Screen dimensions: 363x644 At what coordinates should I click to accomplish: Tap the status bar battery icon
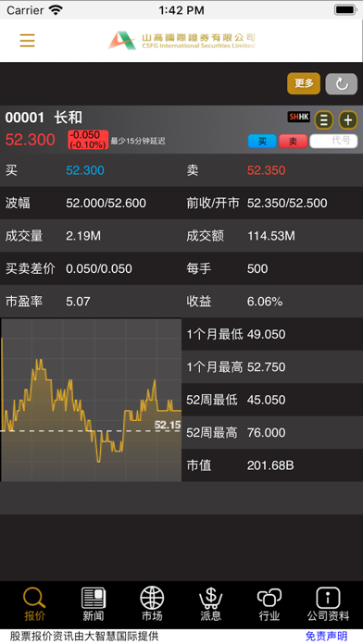(x=345, y=10)
